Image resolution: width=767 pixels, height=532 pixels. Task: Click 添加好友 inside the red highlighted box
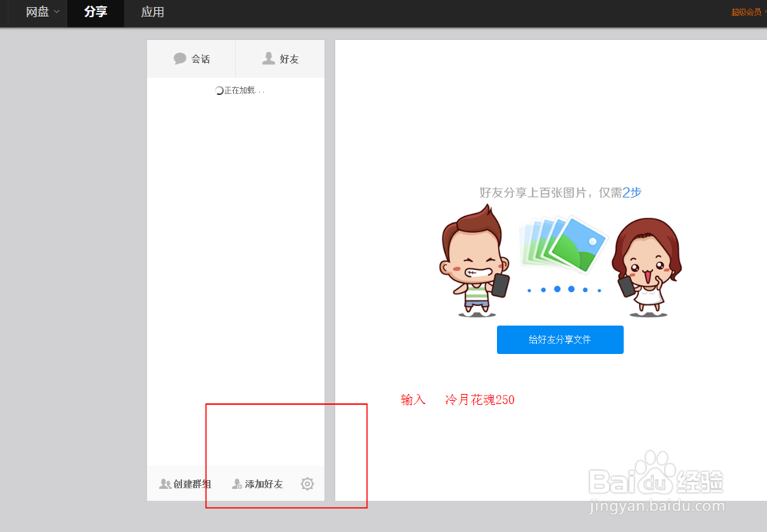click(x=262, y=484)
